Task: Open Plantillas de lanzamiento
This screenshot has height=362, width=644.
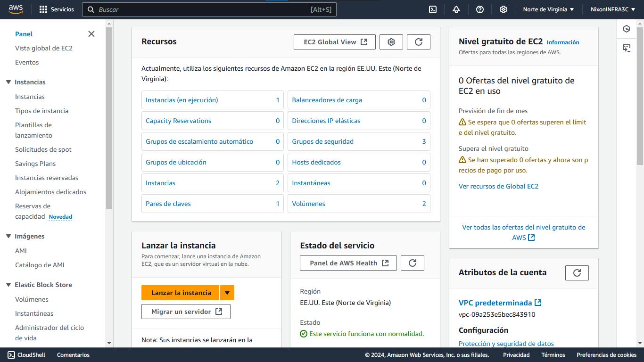Action: click(33, 130)
